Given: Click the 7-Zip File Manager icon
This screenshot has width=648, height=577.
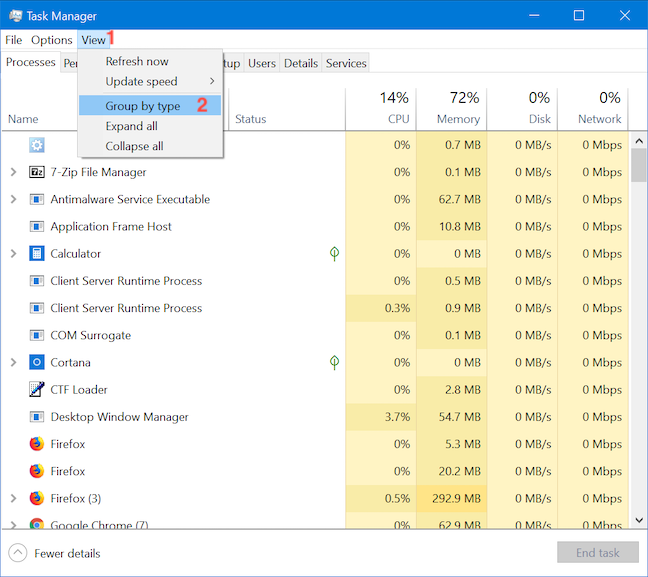Looking at the screenshot, I should pyautogui.click(x=37, y=172).
